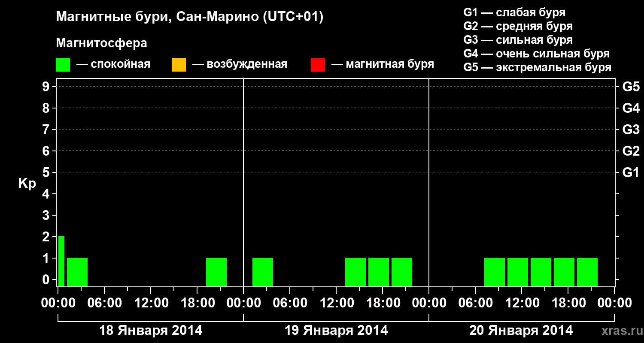The image size is (644, 343).
Task: Click the "Магнитосфера" subtitle
Action: (101, 43)
